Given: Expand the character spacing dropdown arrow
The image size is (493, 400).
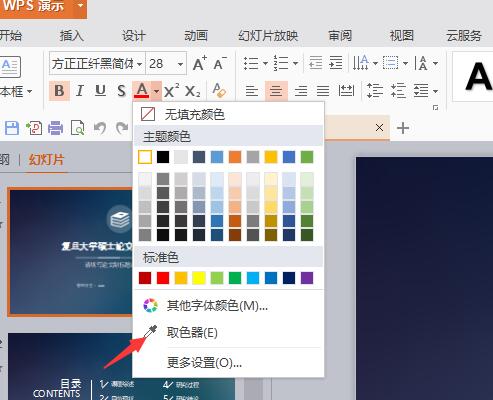Looking at the screenshot, I should point(435,63).
